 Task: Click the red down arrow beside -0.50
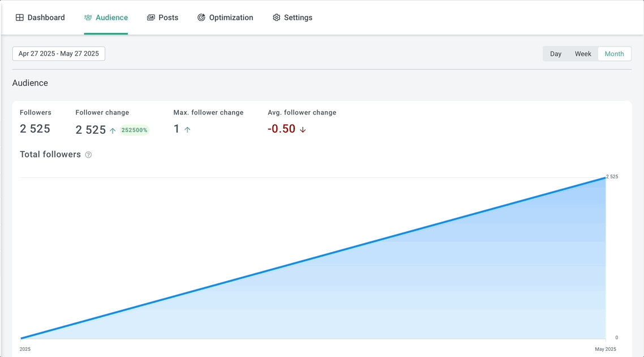coord(303,130)
